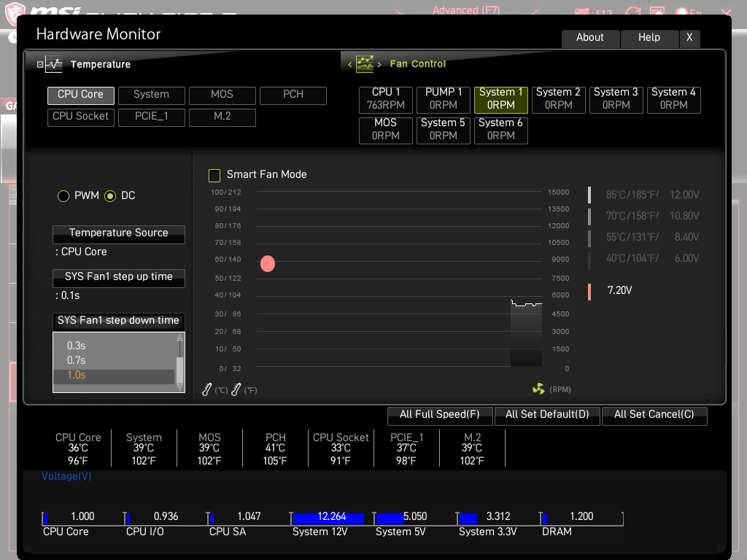Open the Help button
747x560 pixels.
click(x=649, y=38)
